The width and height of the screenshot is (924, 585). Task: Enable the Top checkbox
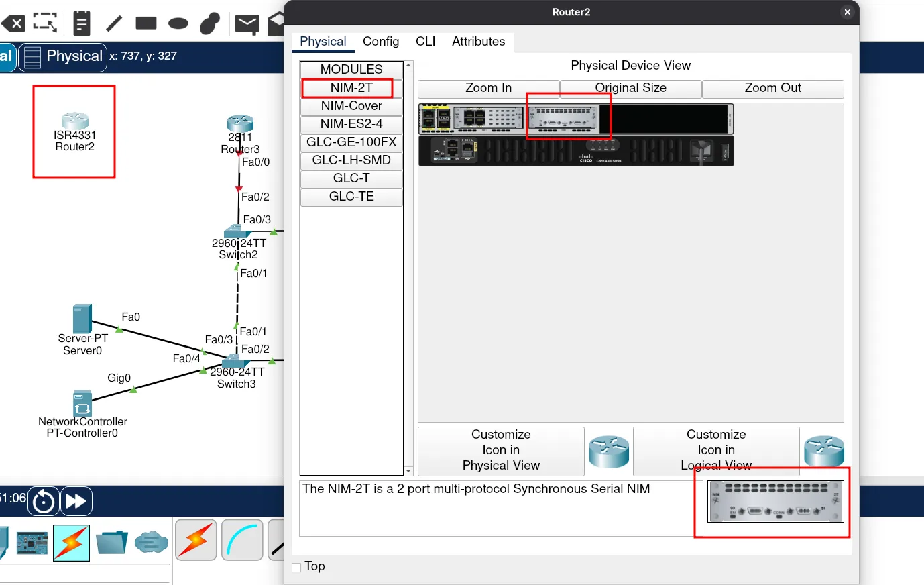pos(296,568)
